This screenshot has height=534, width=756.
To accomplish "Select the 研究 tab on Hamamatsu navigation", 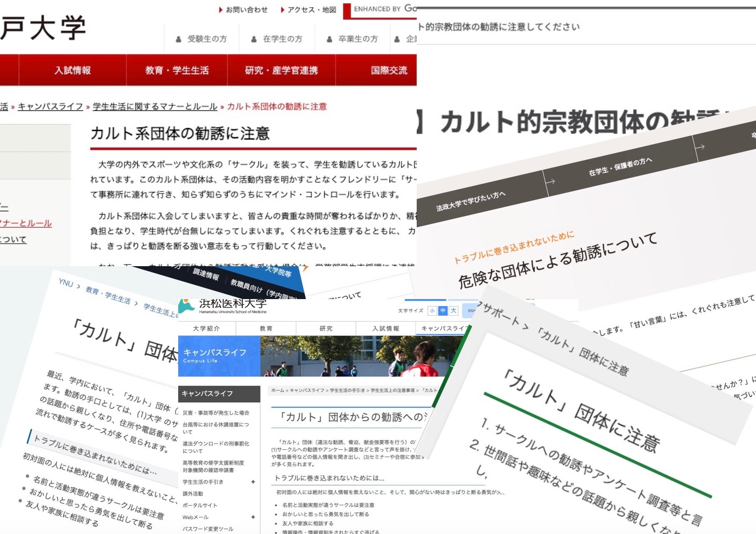I will coord(326,329).
